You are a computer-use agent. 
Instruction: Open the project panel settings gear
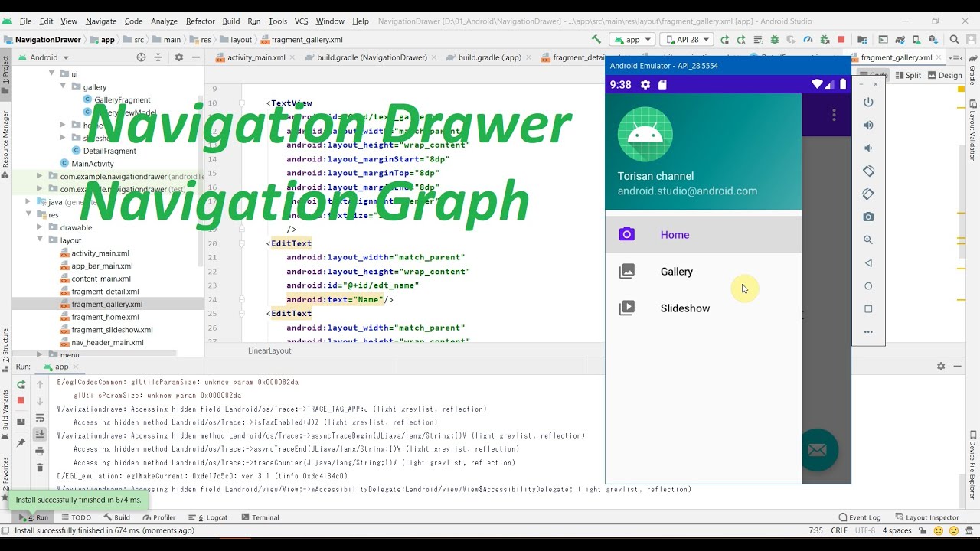pos(179,57)
